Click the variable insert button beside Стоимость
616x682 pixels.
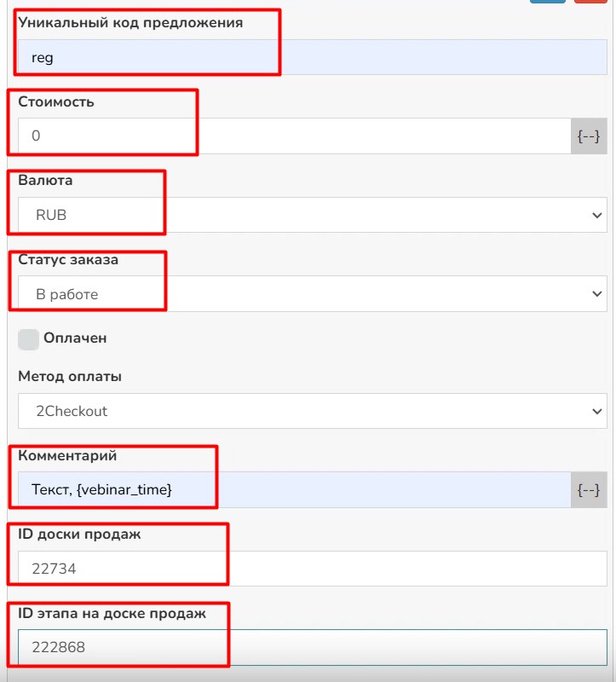(589, 136)
